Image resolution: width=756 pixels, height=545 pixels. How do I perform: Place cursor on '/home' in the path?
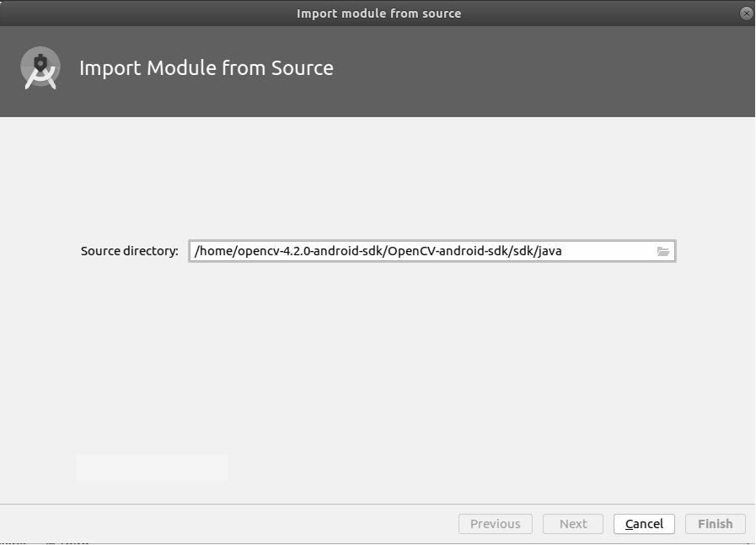click(213, 251)
